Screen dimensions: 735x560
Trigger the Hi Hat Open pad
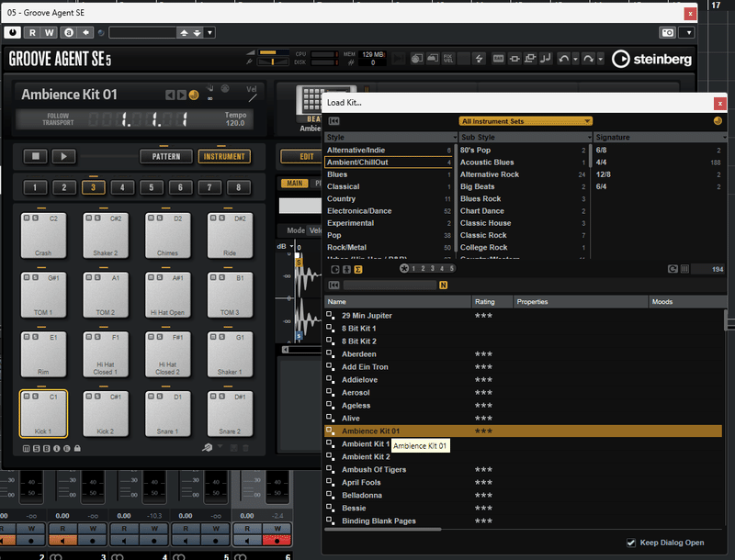(168, 295)
